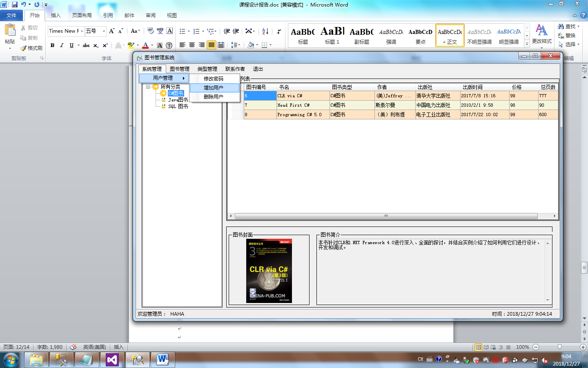Open the font size 五号 dropdown
Screen dimensions: 588x368
pyautogui.click(x=104, y=31)
